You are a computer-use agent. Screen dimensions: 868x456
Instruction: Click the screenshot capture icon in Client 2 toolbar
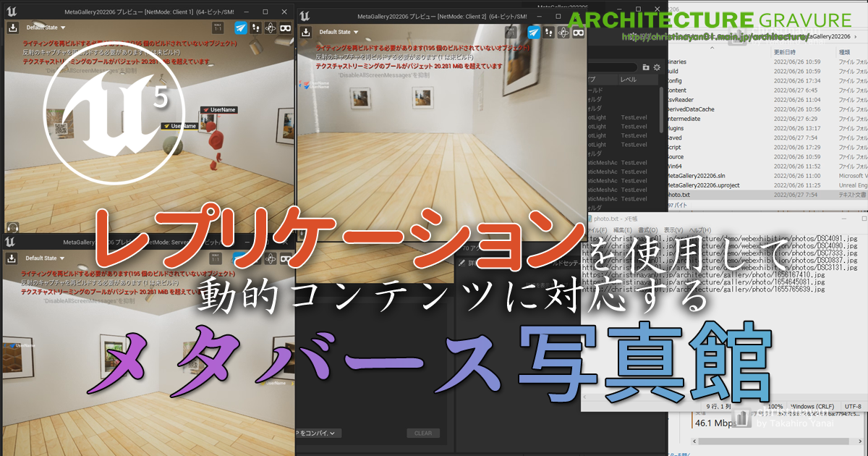pyautogui.click(x=307, y=32)
